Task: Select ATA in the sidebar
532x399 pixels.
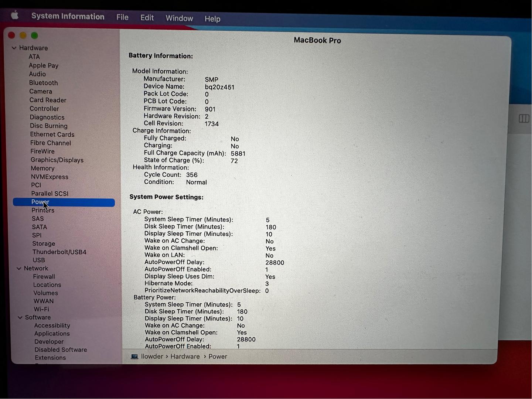Action: pos(34,57)
